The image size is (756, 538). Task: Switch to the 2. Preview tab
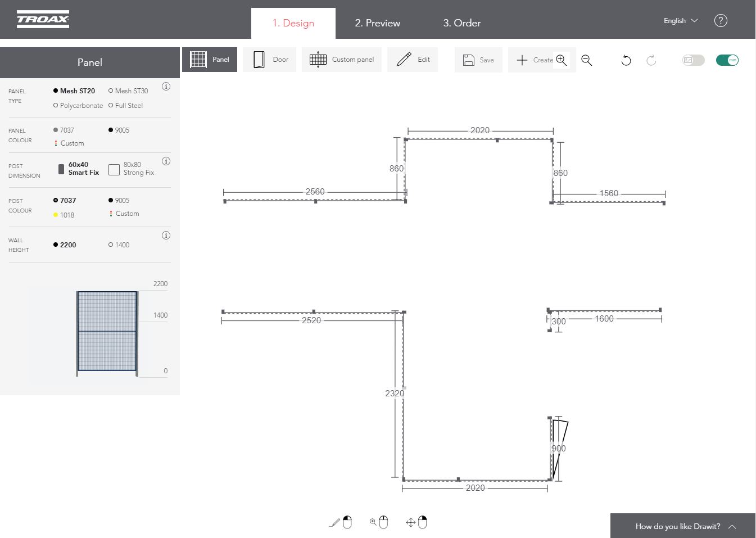click(377, 23)
